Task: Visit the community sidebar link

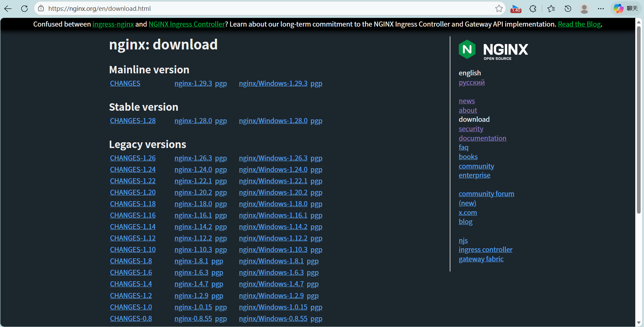Action: 476,166
